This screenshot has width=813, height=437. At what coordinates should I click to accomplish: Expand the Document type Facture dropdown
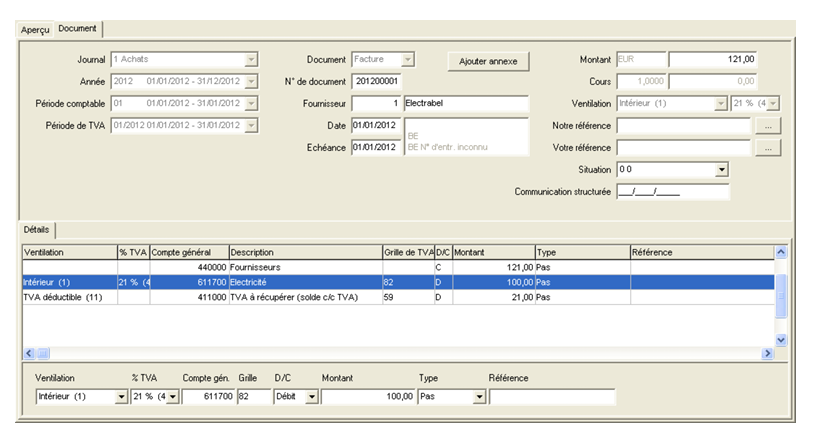coord(408,60)
